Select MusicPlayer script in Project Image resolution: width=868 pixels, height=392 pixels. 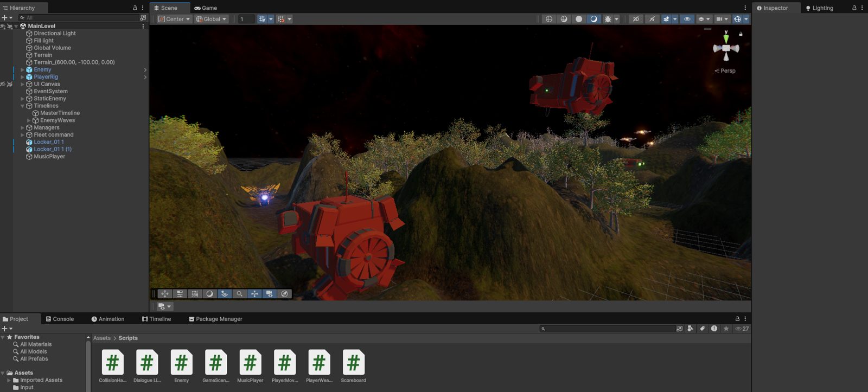[x=250, y=366]
